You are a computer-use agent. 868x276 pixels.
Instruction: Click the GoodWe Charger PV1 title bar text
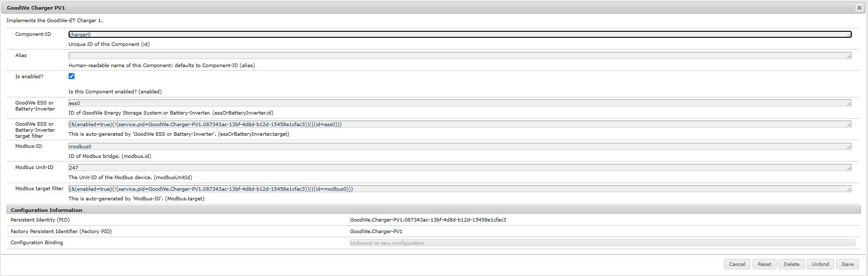coord(36,8)
